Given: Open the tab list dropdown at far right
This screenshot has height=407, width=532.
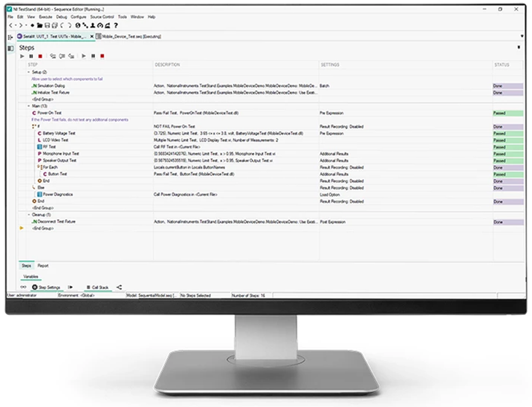Looking at the screenshot, I should (x=522, y=36).
